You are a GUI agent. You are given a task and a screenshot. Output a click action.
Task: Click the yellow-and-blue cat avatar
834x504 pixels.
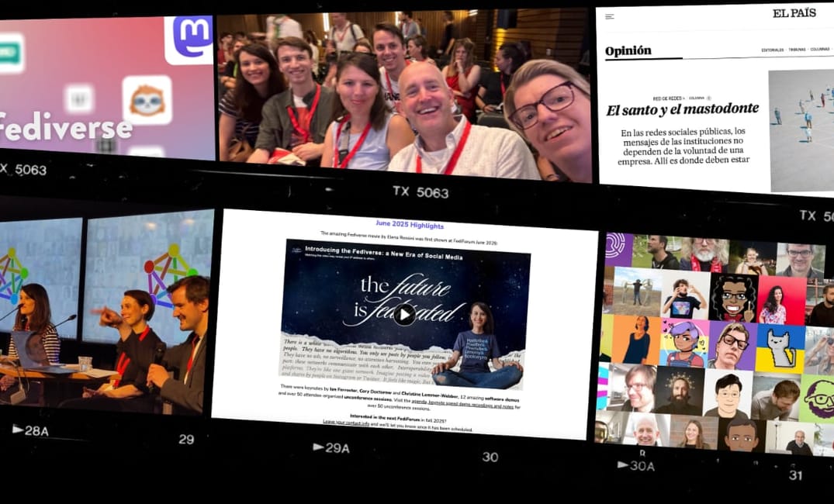780,347
